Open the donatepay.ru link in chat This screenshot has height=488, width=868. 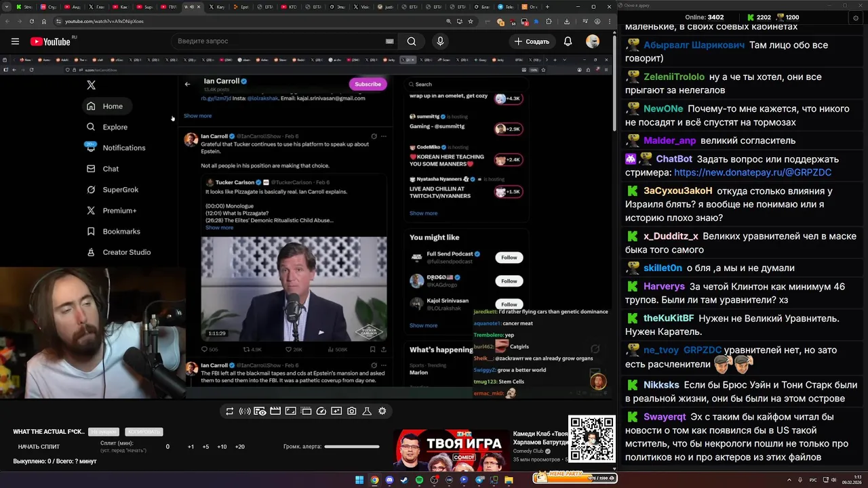click(x=753, y=173)
